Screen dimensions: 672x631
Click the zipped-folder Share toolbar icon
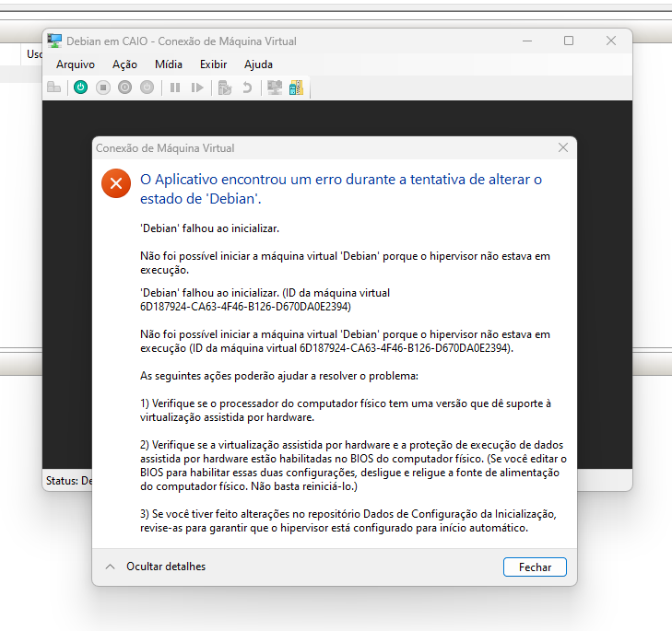[x=296, y=88]
